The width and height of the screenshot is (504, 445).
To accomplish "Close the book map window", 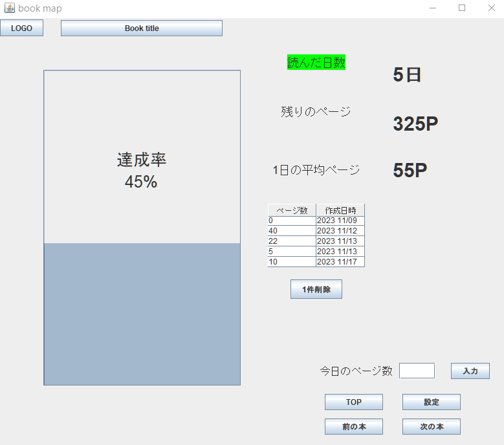I will pyautogui.click(x=492, y=8).
